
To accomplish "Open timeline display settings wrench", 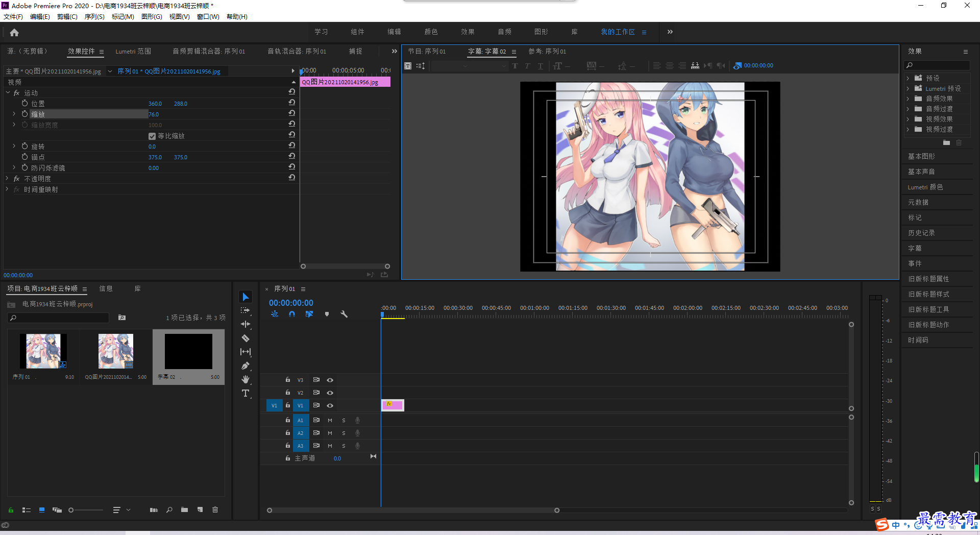I will (x=344, y=314).
